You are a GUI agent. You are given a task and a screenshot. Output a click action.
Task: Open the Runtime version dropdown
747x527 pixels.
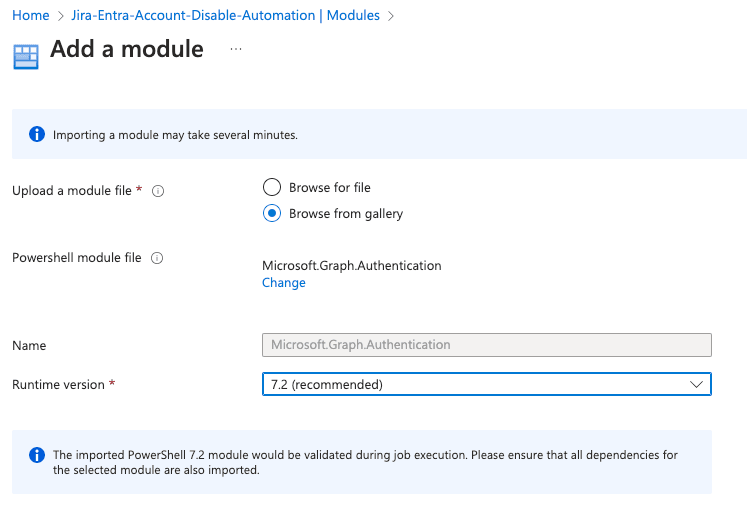click(x=486, y=384)
